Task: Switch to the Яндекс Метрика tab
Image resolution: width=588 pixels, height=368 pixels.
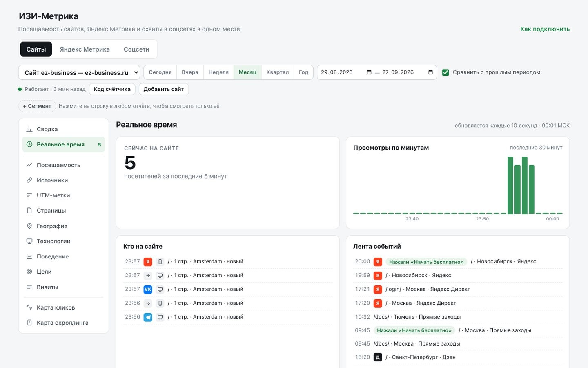Action: coord(85,49)
